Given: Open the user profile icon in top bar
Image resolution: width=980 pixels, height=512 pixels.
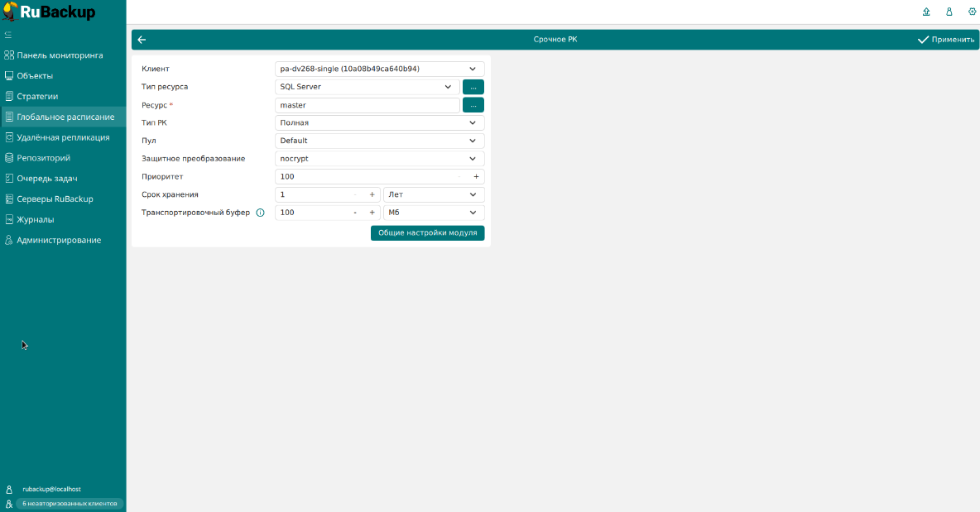Looking at the screenshot, I should point(949,12).
